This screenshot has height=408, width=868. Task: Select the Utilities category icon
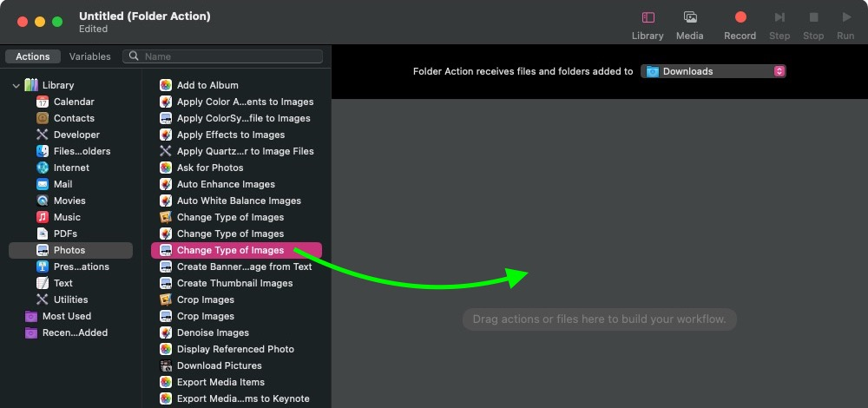click(43, 299)
